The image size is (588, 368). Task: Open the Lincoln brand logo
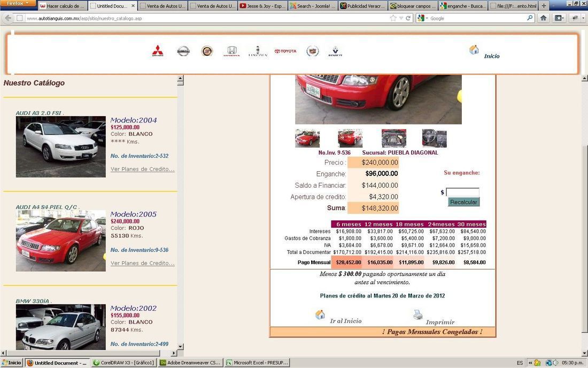[258, 51]
